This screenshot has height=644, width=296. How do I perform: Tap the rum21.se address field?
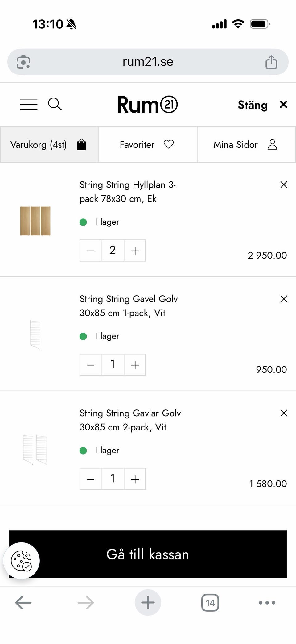(x=148, y=62)
